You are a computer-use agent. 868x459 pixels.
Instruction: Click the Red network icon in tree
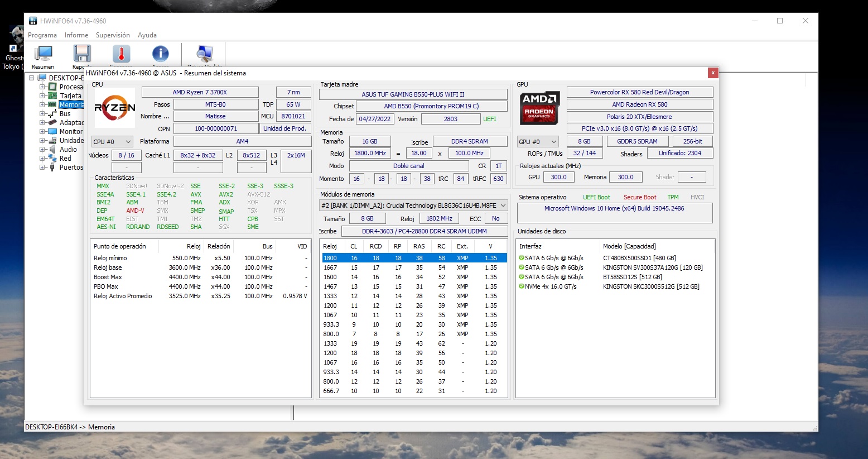(52, 158)
